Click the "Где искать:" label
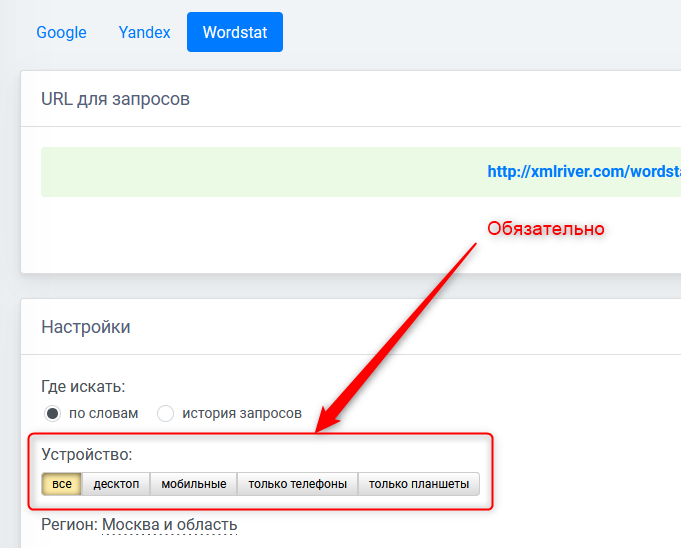 pos(83,386)
